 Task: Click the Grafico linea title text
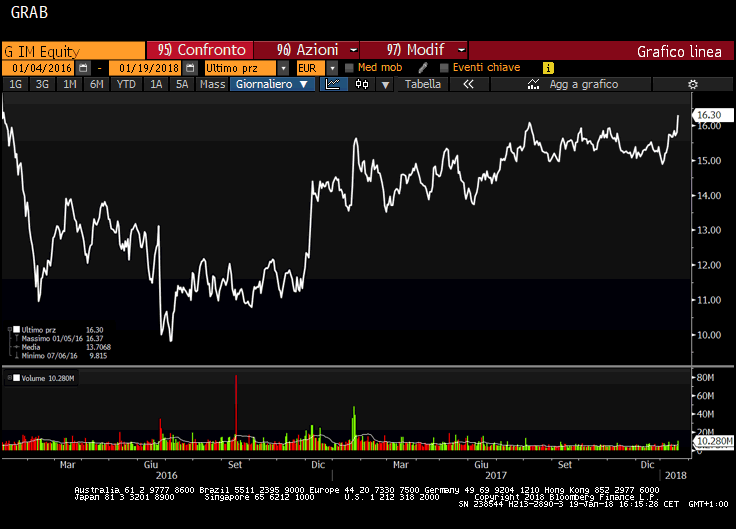click(679, 52)
